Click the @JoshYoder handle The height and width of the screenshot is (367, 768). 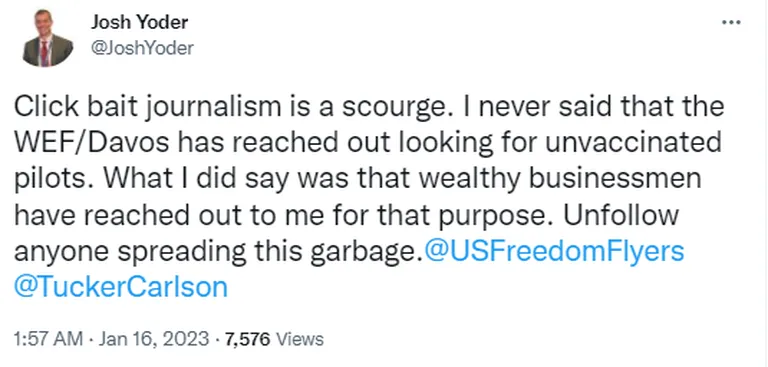(x=142, y=48)
